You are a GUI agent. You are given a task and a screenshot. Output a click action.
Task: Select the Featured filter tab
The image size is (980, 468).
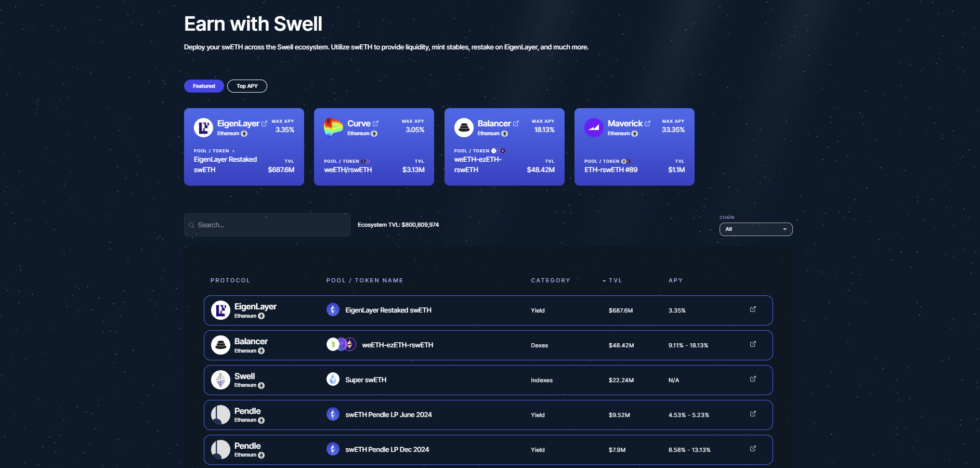pos(204,86)
